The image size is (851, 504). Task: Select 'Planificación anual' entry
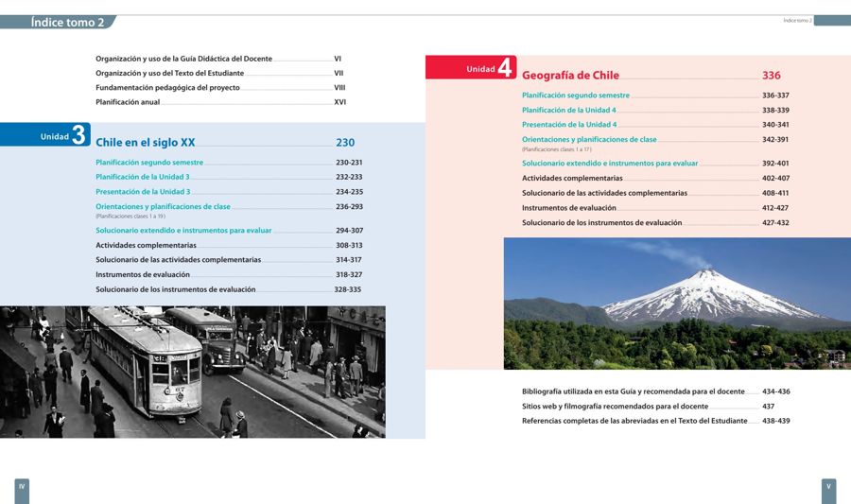(128, 102)
